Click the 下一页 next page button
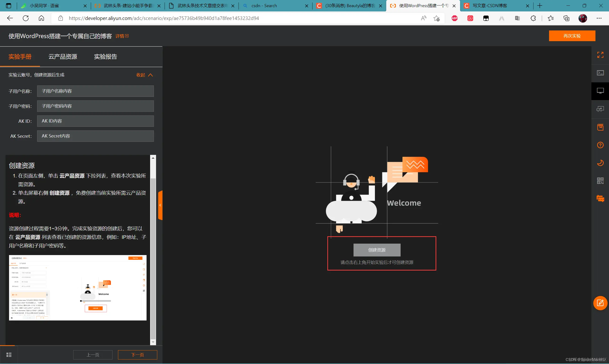The image size is (609, 364). point(137,355)
